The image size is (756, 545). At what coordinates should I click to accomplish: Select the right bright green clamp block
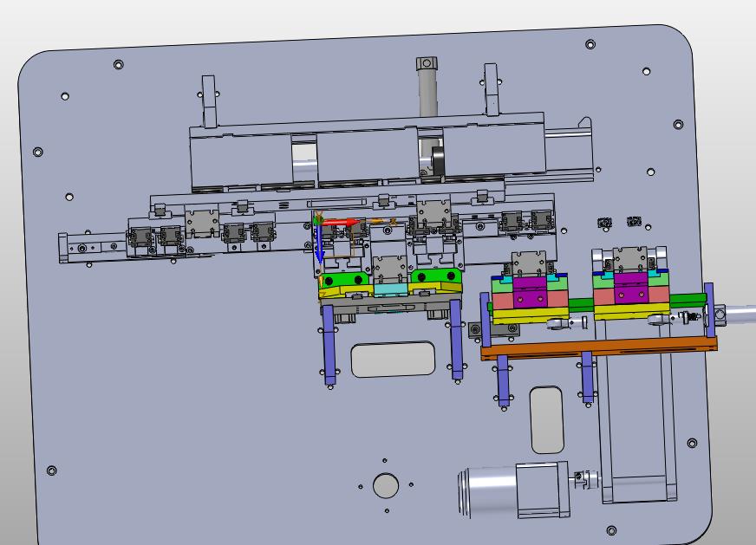coord(436,276)
